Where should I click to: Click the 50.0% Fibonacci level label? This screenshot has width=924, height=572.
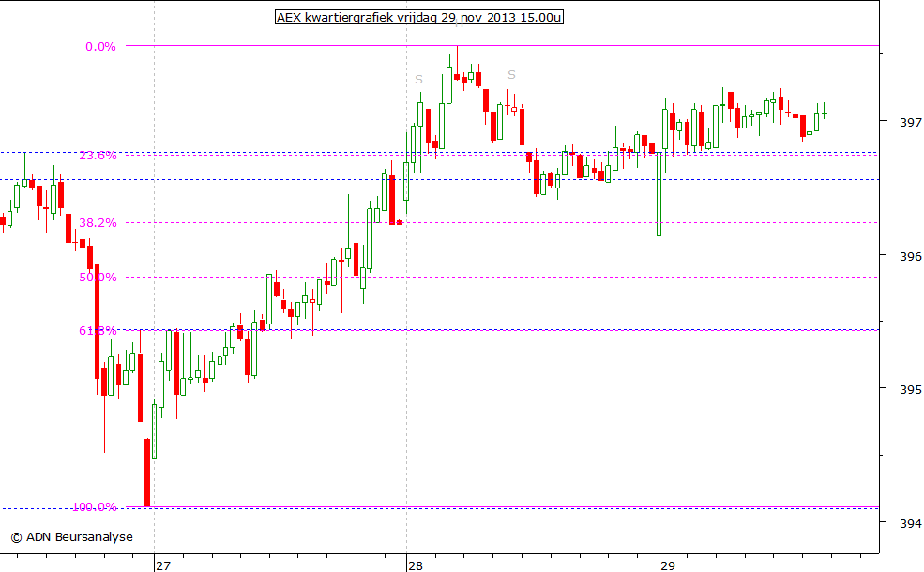click(98, 278)
